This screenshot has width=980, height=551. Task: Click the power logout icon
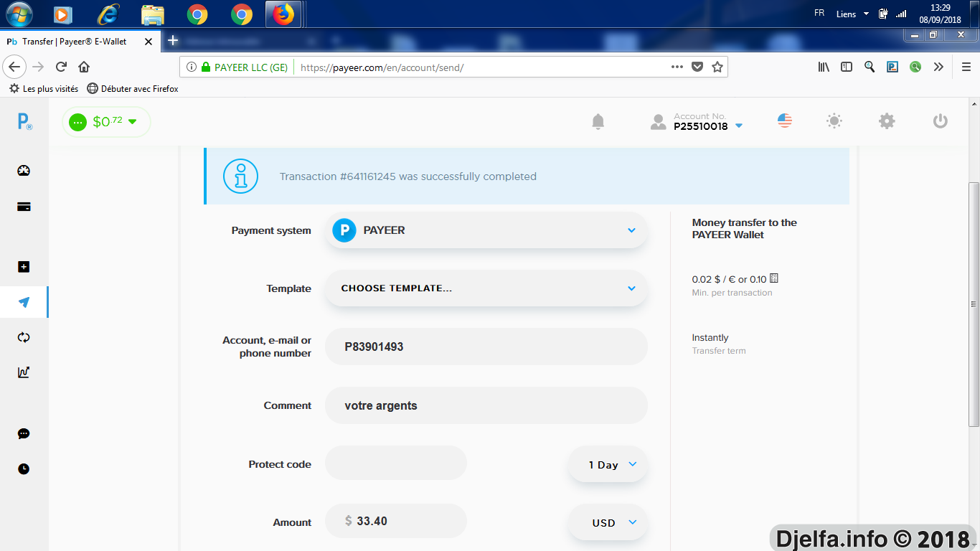coord(941,121)
